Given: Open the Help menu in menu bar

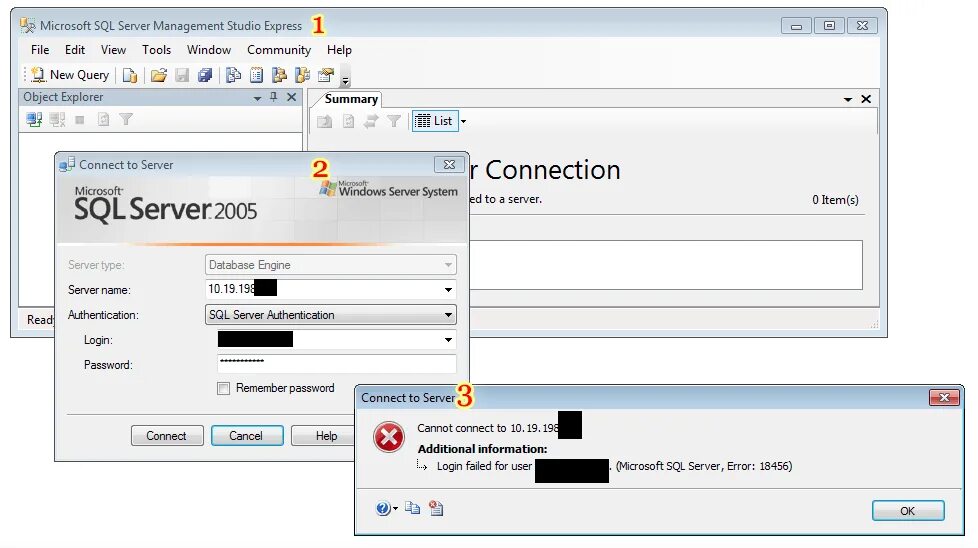Looking at the screenshot, I should tap(339, 50).
